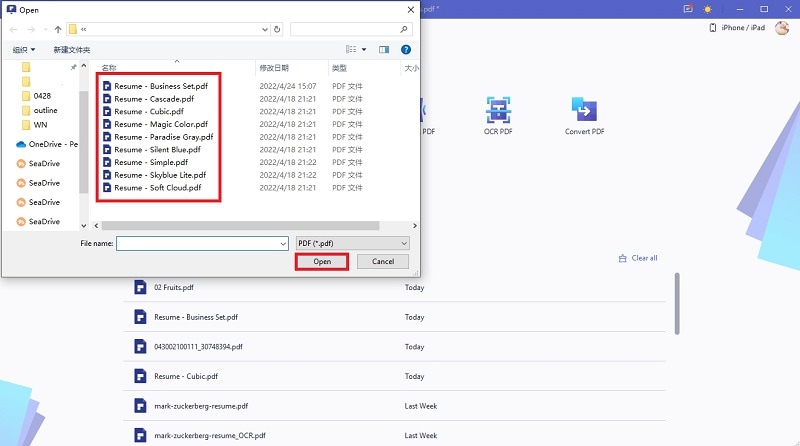Open the PDF (*.pdf) file type dropdown
The width and height of the screenshot is (800, 446).
point(353,243)
